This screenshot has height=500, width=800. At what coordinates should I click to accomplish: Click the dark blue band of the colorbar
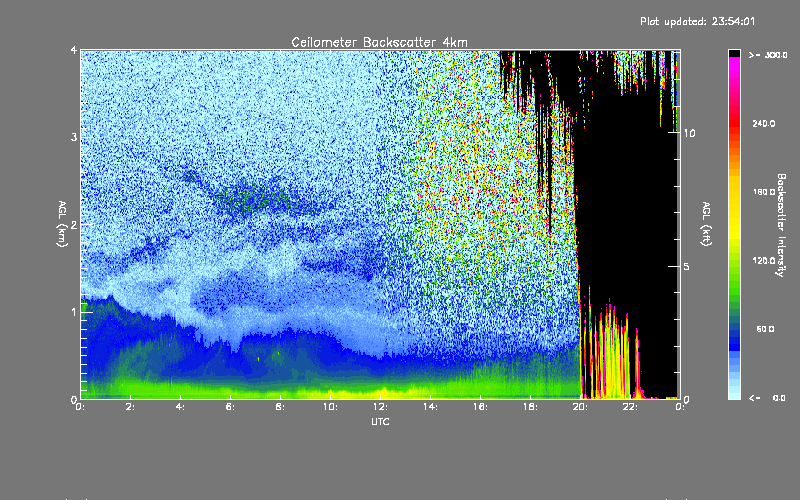click(x=734, y=339)
